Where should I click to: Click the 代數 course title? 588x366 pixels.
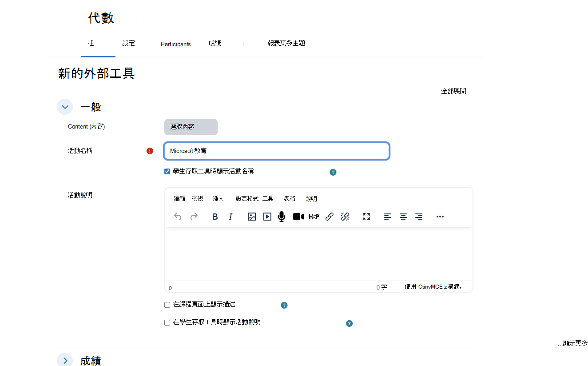coord(101,18)
